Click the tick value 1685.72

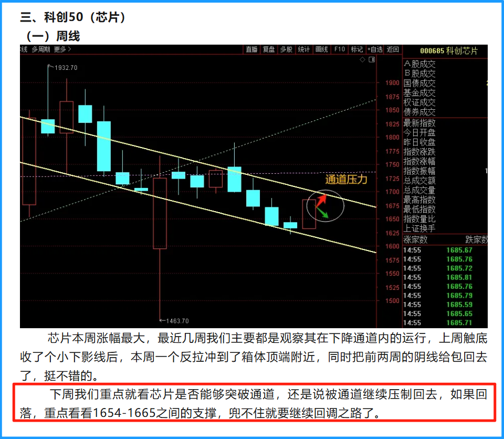point(459,268)
